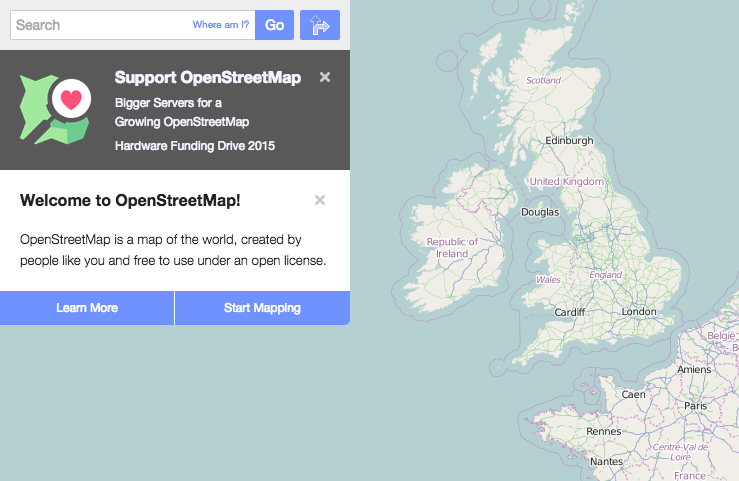Viewport: 739px width, 481px height.
Task: Dismiss the Welcome to OpenStreetMap panel
Action: pos(320,200)
